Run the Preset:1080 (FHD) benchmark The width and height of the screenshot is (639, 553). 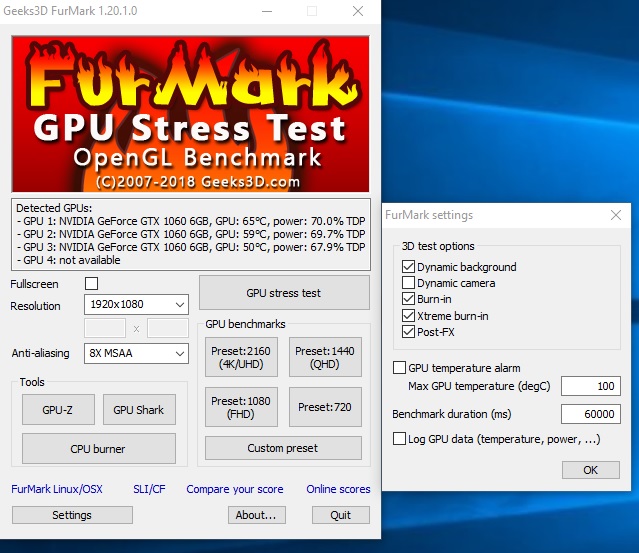tap(241, 407)
